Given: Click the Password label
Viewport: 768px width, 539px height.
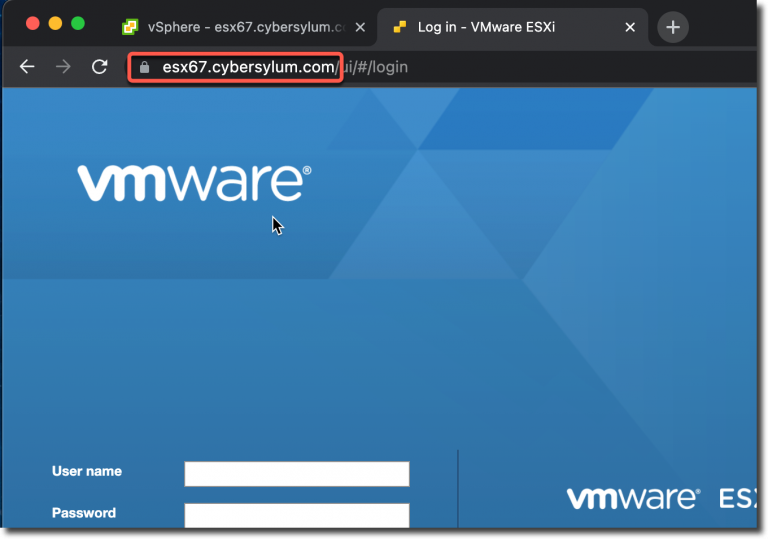Looking at the screenshot, I should 84,513.
